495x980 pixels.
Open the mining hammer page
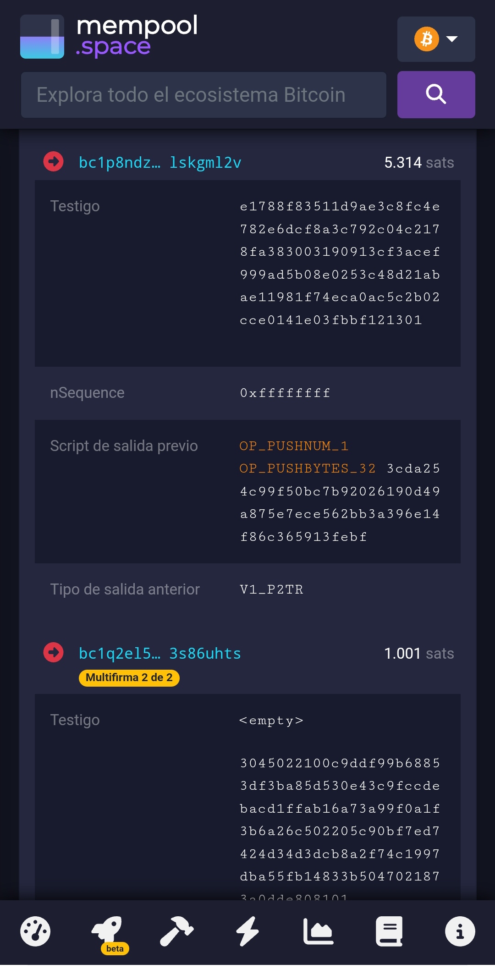[176, 931]
